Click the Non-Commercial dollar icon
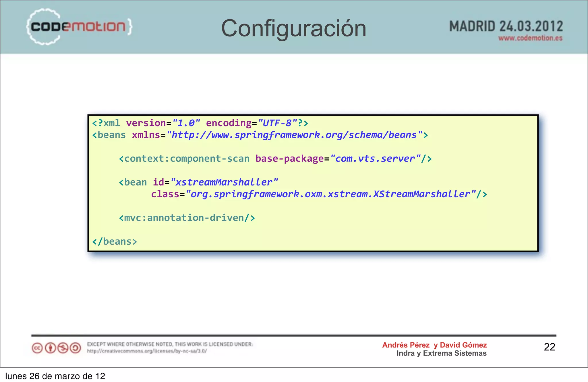 point(63,348)
